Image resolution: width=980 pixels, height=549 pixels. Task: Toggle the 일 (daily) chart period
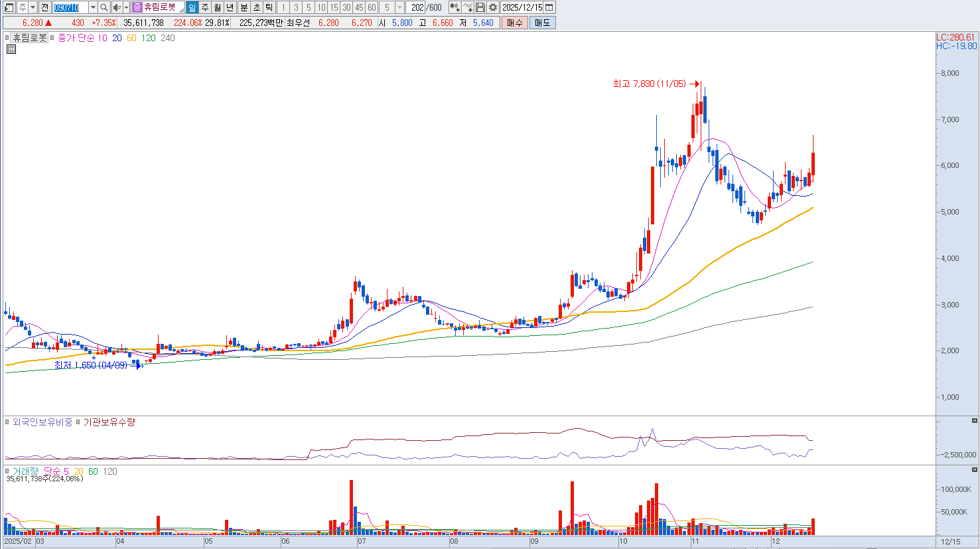[x=192, y=7]
